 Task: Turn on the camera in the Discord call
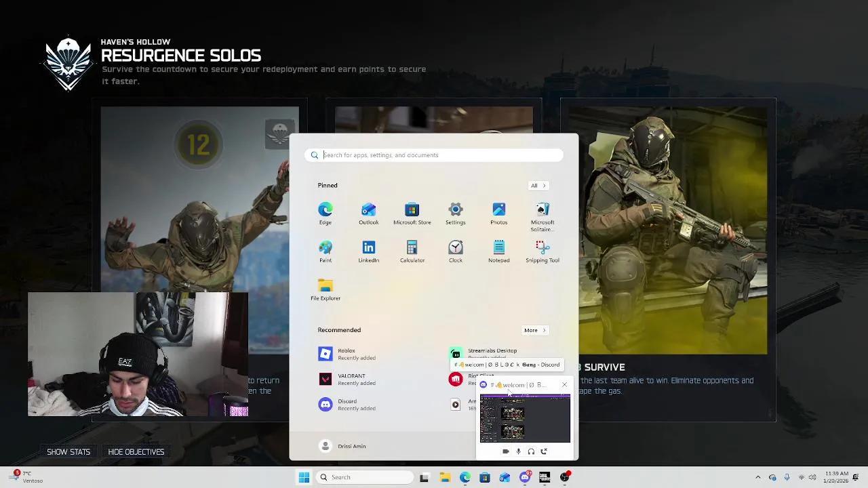pyautogui.click(x=505, y=451)
